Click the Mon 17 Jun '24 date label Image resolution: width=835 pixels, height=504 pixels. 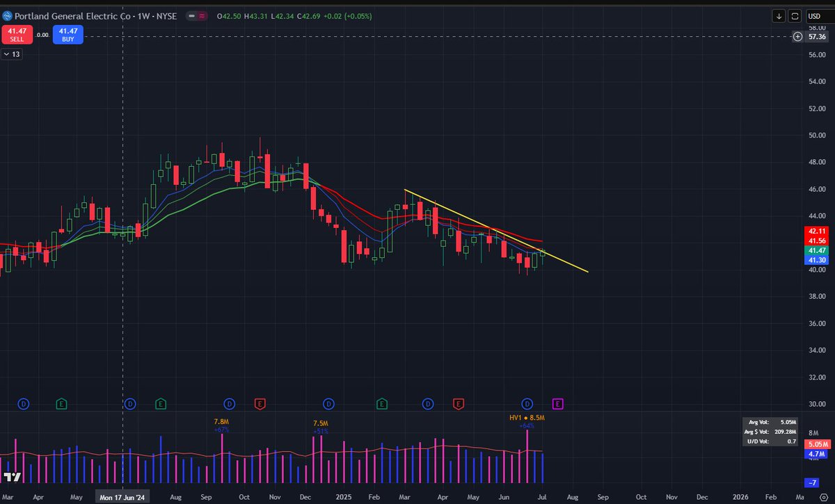click(x=122, y=498)
